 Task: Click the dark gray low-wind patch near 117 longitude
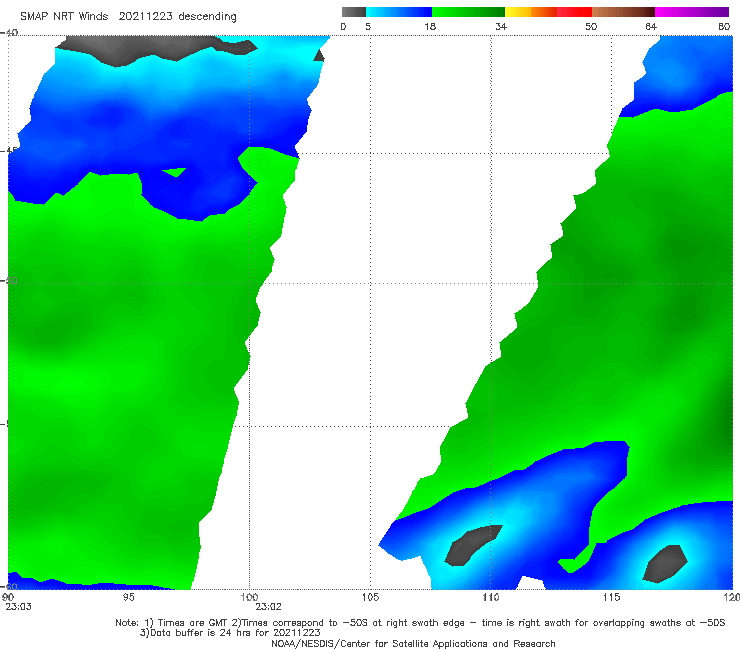point(665,563)
